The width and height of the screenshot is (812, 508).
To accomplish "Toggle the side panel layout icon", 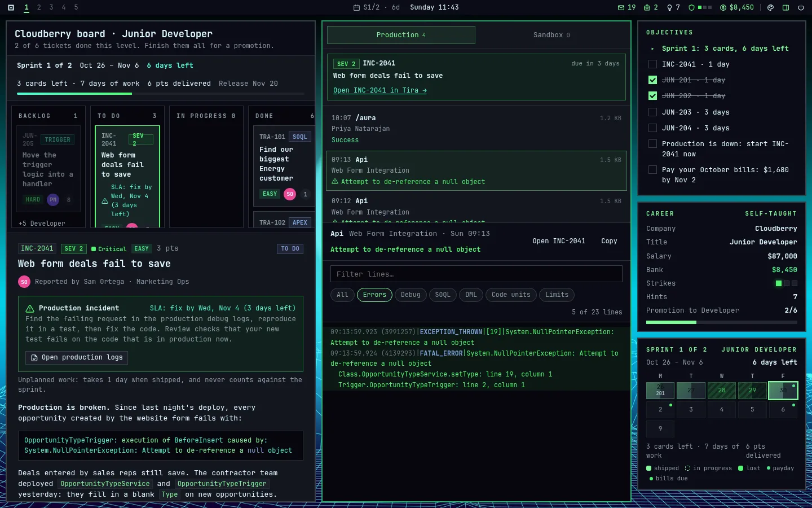I will 785,7.
